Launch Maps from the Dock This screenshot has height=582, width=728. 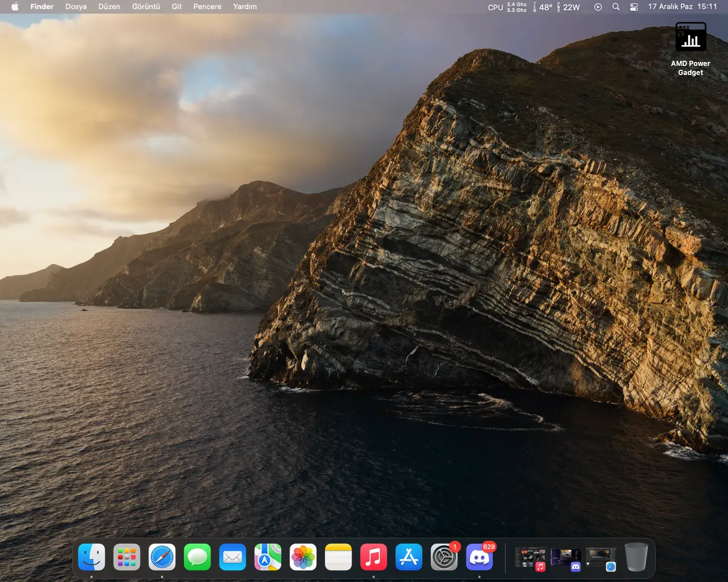[268, 557]
